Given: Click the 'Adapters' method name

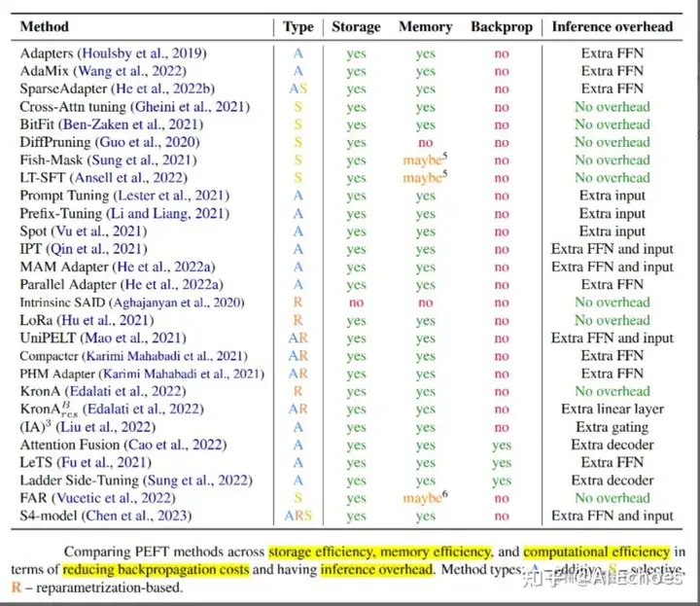Looking at the screenshot, I should click(47, 53).
